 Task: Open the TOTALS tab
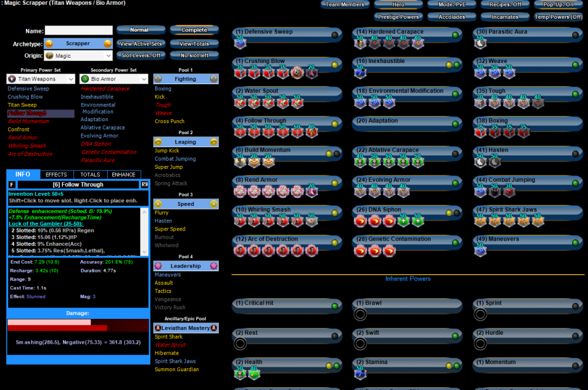(90, 175)
